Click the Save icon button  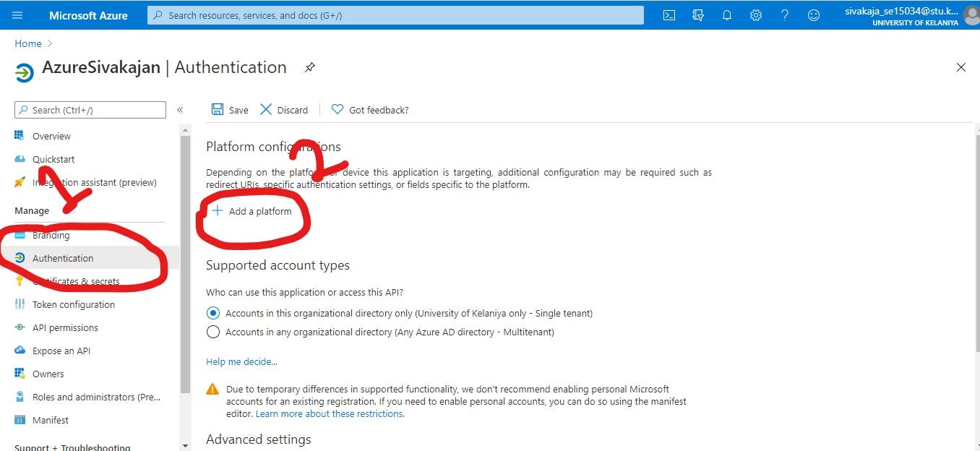point(217,109)
